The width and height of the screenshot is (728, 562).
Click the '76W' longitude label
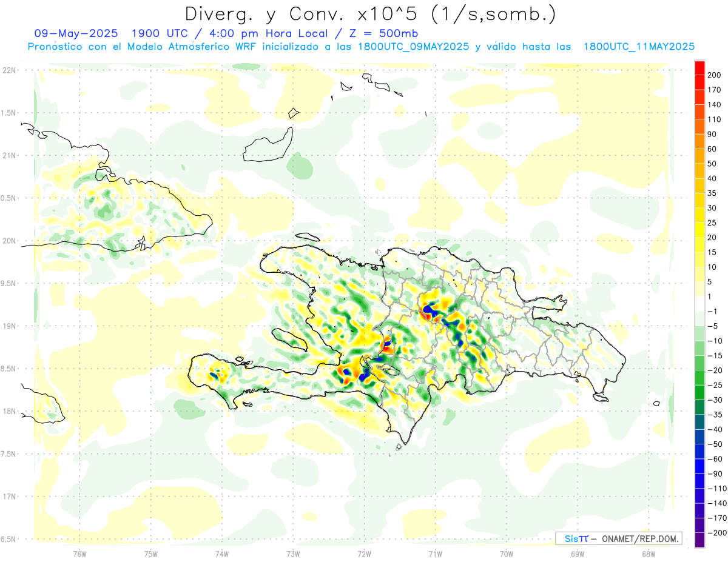pos(79,554)
